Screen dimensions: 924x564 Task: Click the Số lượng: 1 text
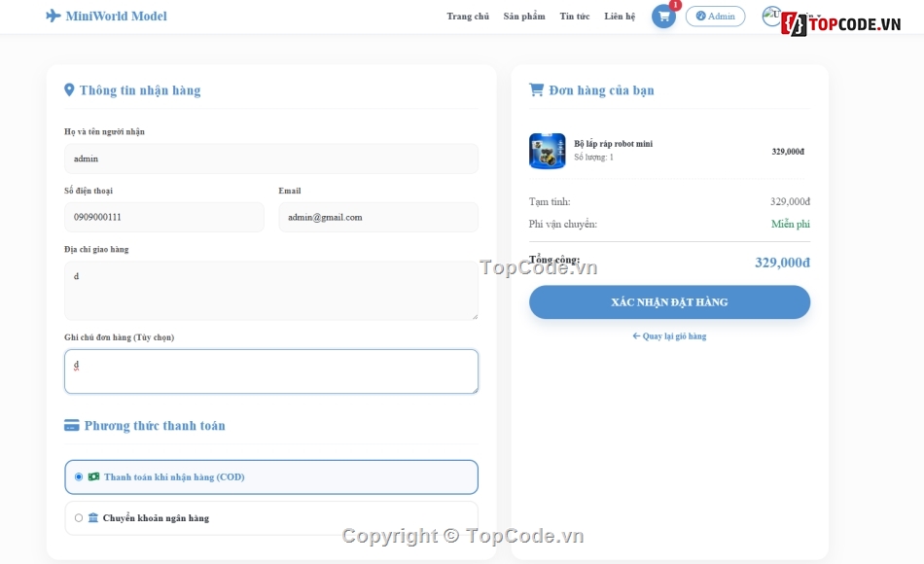coord(593,158)
